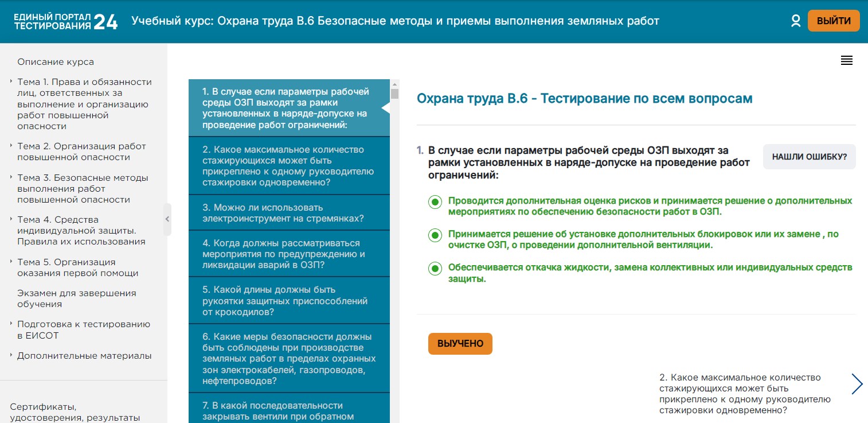Collapse the left sidebar with chevron handle
This screenshot has height=423, width=868.
(x=167, y=219)
